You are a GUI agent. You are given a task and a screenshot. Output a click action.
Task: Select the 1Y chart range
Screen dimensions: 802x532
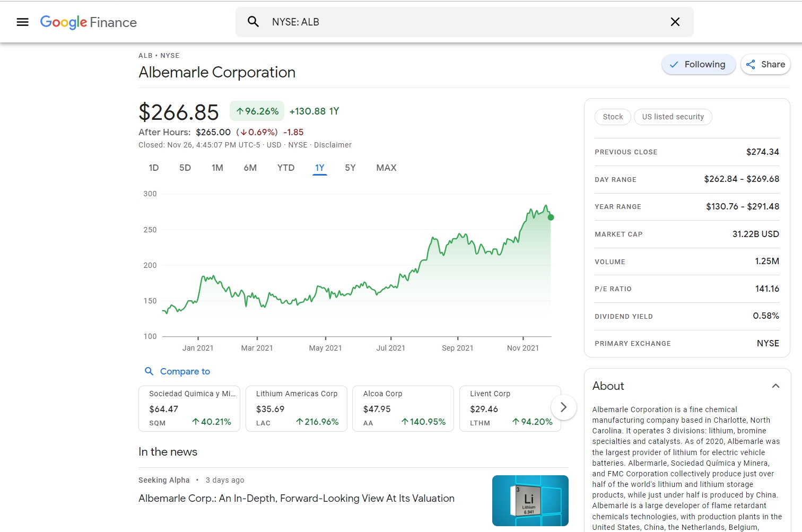(320, 168)
